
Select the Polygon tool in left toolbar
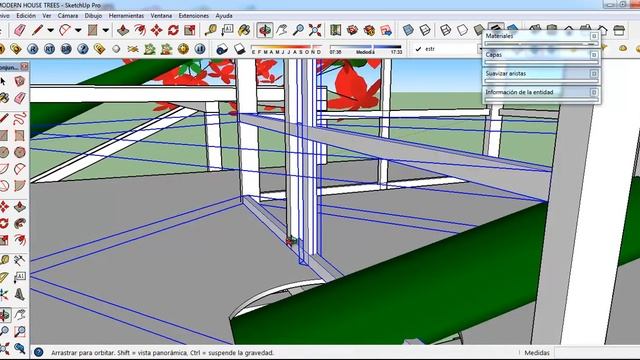[20, 152]
